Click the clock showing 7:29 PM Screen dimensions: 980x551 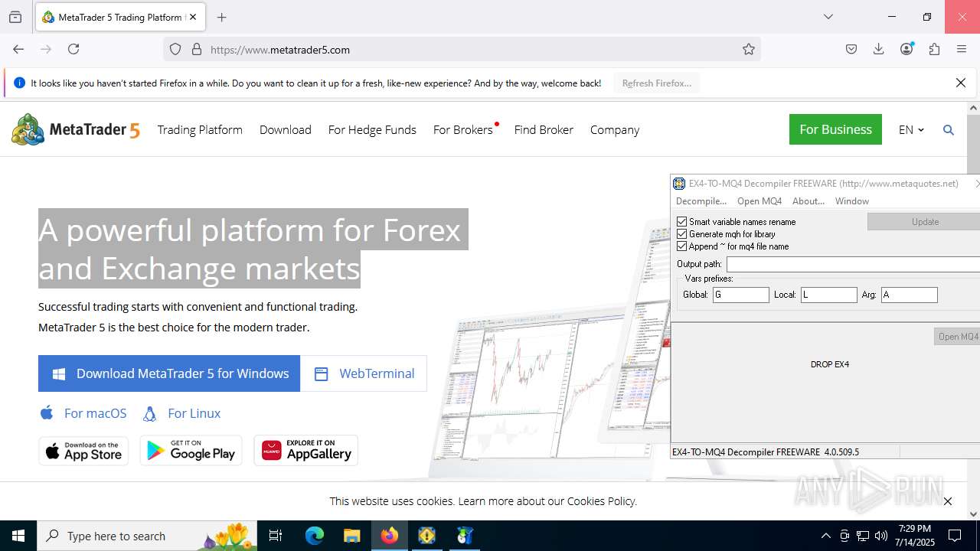coord(915,536)
